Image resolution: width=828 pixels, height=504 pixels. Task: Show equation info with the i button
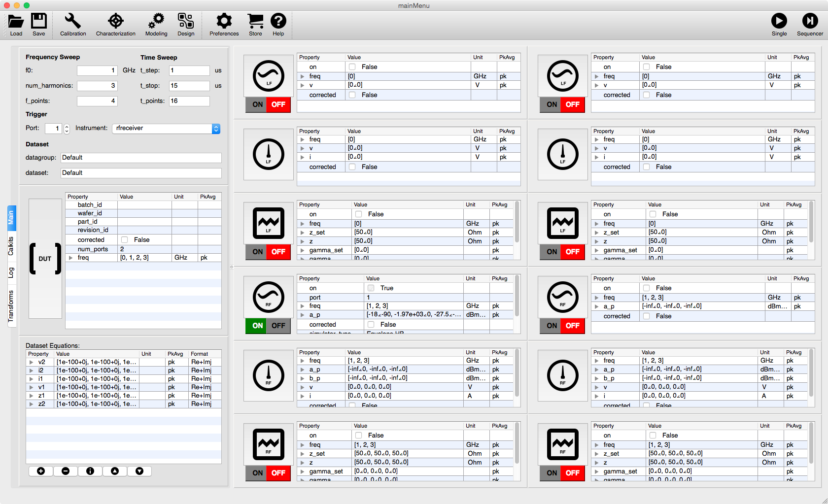tap(90, 471)
